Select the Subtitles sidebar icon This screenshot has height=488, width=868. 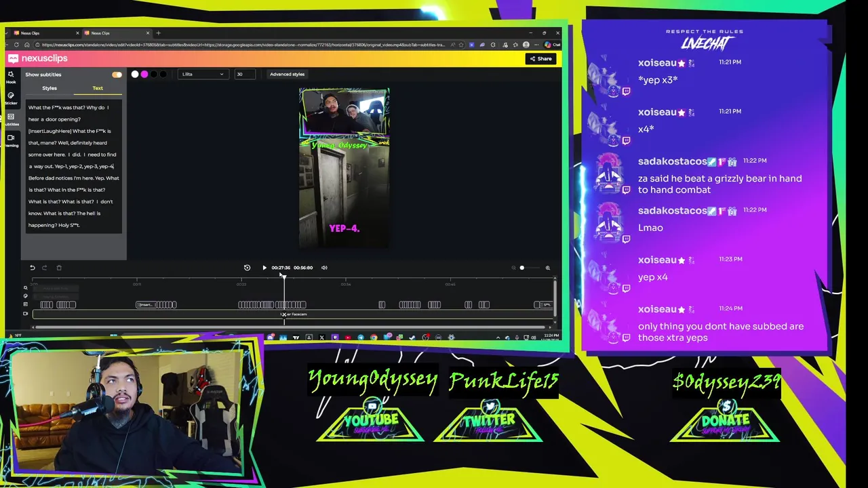pos(11,119)
